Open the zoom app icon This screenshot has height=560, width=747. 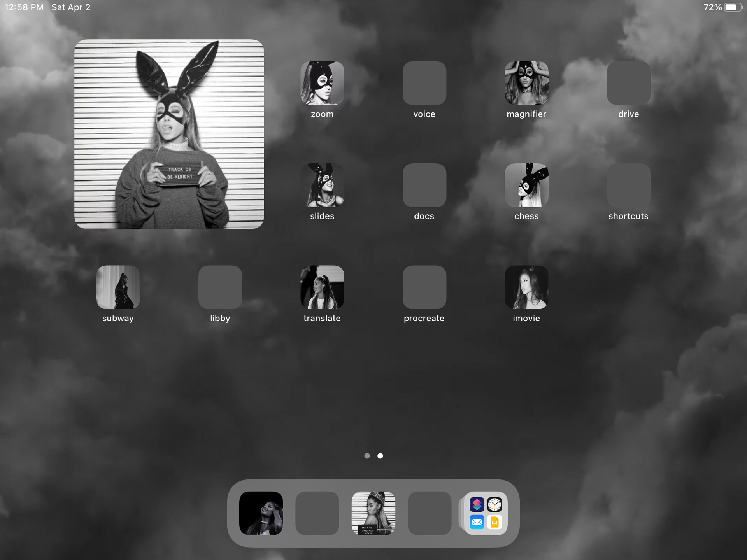[322, 83]
